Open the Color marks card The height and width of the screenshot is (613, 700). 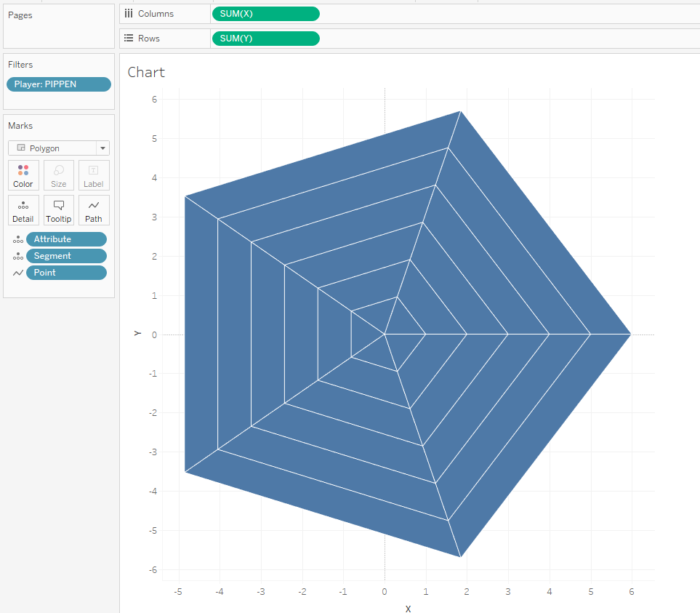pyautogui.click(x=23, y=175)
